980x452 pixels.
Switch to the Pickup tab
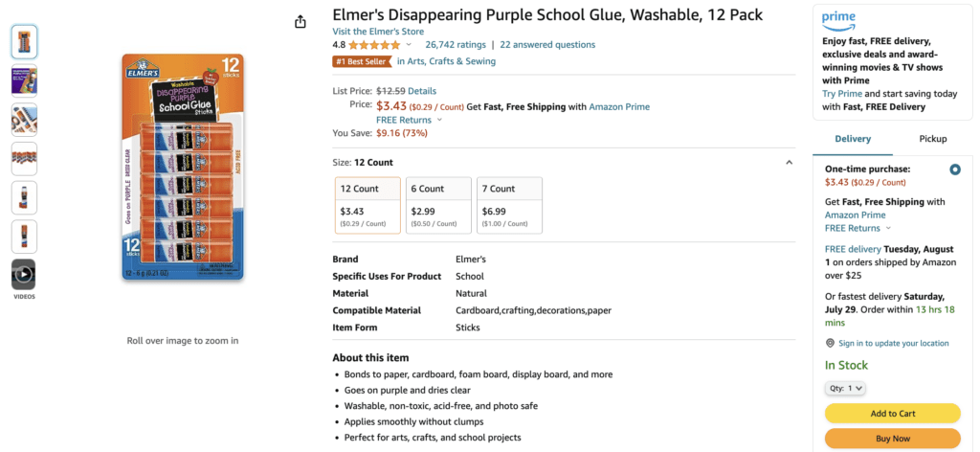click(x=932, y=139)
